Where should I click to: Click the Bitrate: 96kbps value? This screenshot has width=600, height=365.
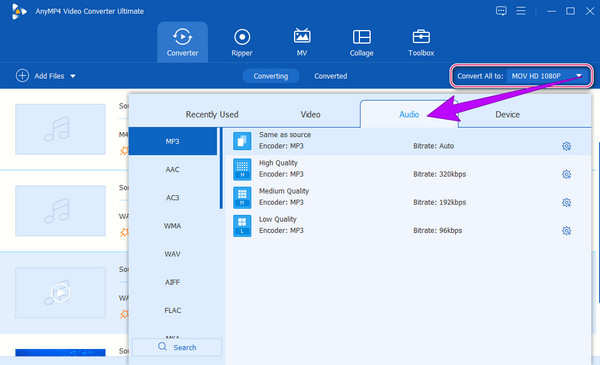(x=437, y=230)
